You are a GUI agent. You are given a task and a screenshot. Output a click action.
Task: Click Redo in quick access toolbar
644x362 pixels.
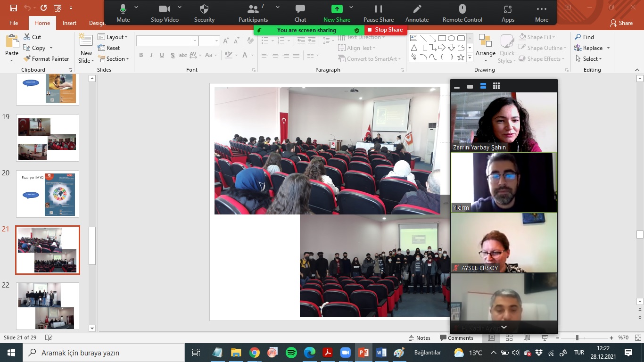coord(44,8)
